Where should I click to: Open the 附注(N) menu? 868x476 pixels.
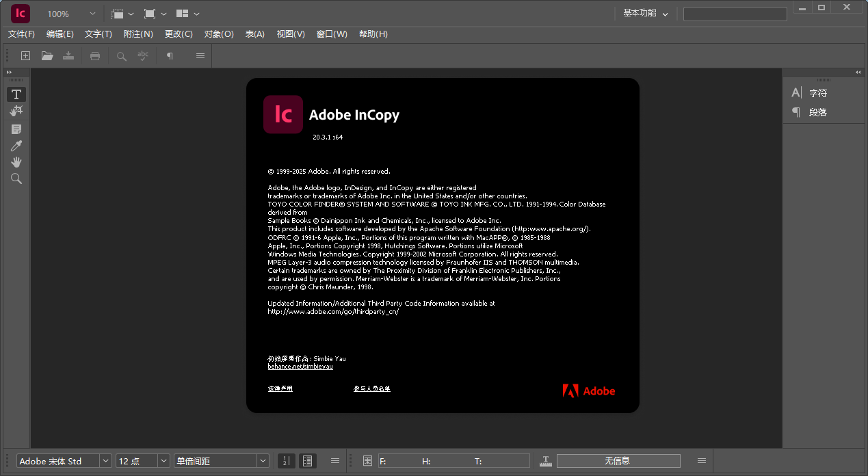138,34
